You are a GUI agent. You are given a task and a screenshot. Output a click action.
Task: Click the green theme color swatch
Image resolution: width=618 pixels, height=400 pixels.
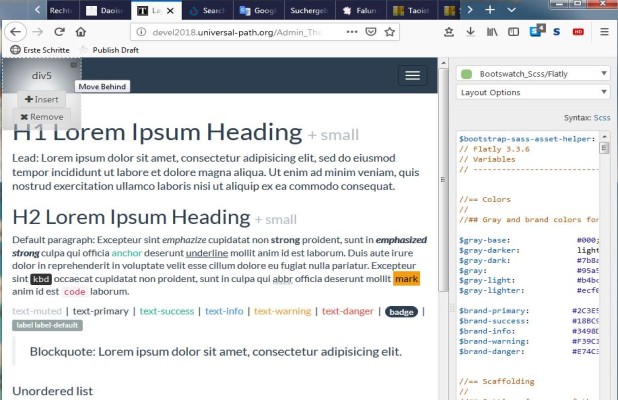coord(466,74)
